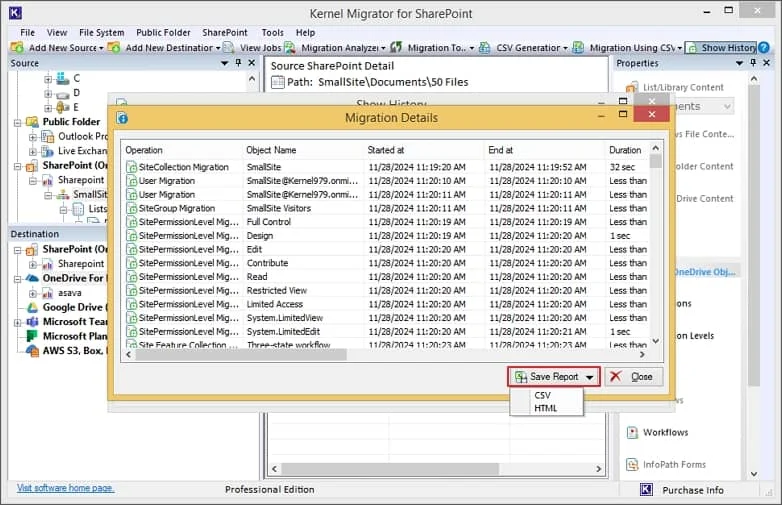Select the Microsoft Planner icon in Destination
Screen dimensions: 782x505
pos(32,336)
